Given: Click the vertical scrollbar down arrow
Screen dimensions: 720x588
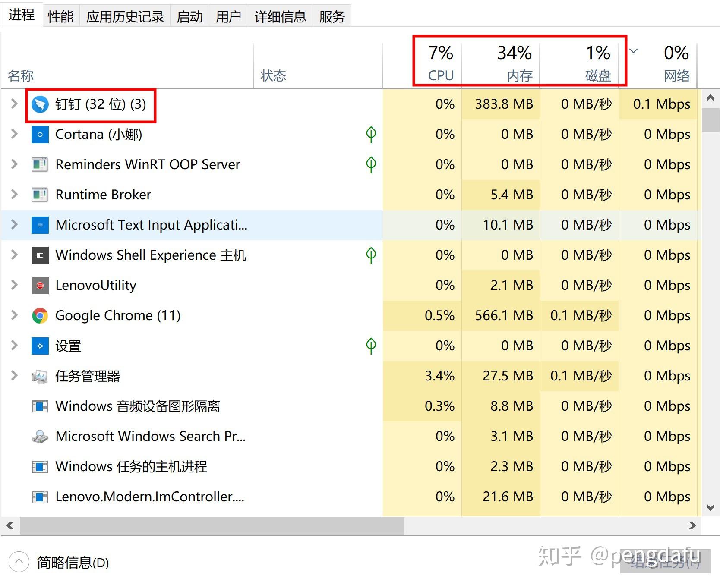Looking at the screenshot, I should [x=711, y=507].
